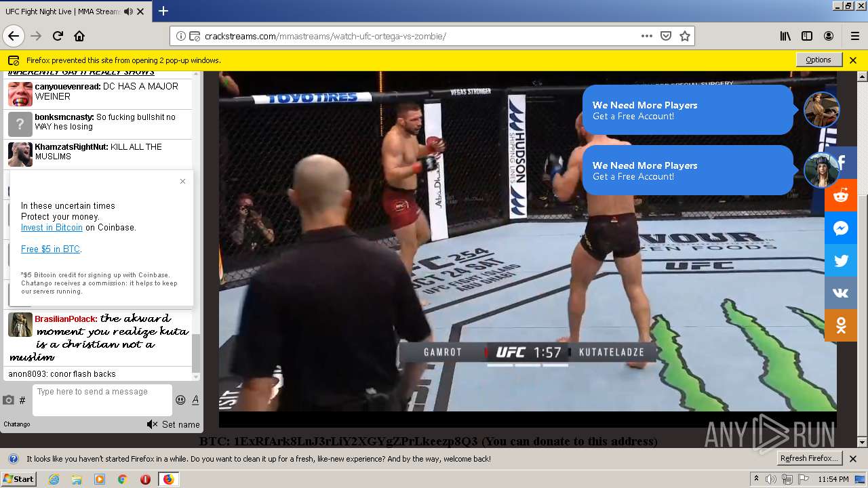Dismiss the yellow pop-up blocked notification
868x488 pixels.
853,60
